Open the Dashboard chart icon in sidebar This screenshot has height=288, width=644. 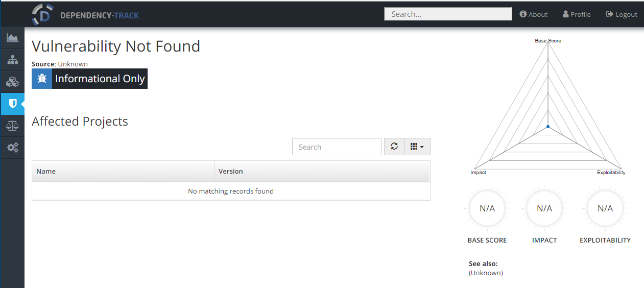tap(12, 38)
